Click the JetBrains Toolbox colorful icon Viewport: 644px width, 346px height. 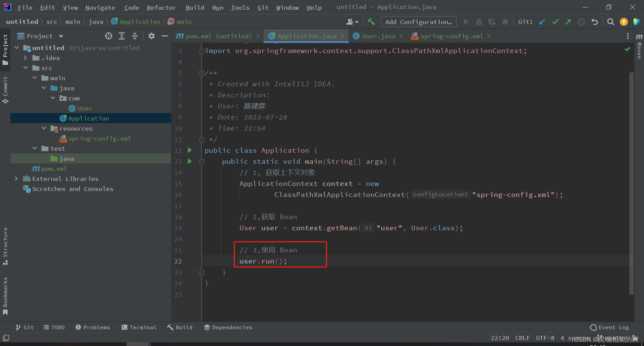tap(636, 22)
